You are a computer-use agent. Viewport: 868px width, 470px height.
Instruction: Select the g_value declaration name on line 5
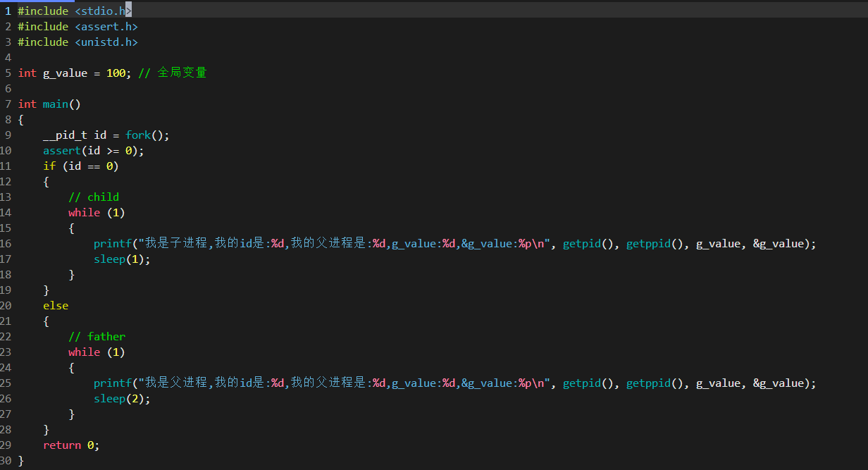[65, 73]
